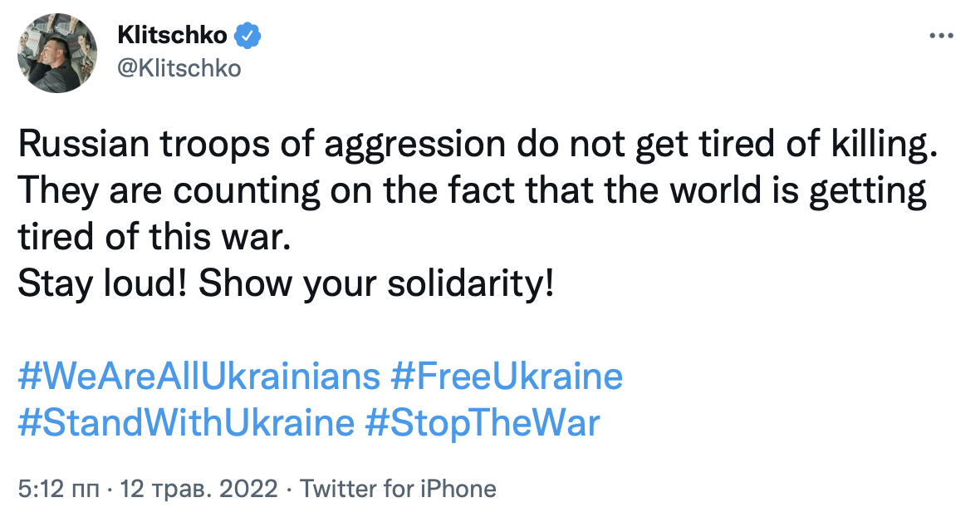Select the #StandWithUkraine hashtag
Screen dimensions: 980x527
(x=185, y=422)
